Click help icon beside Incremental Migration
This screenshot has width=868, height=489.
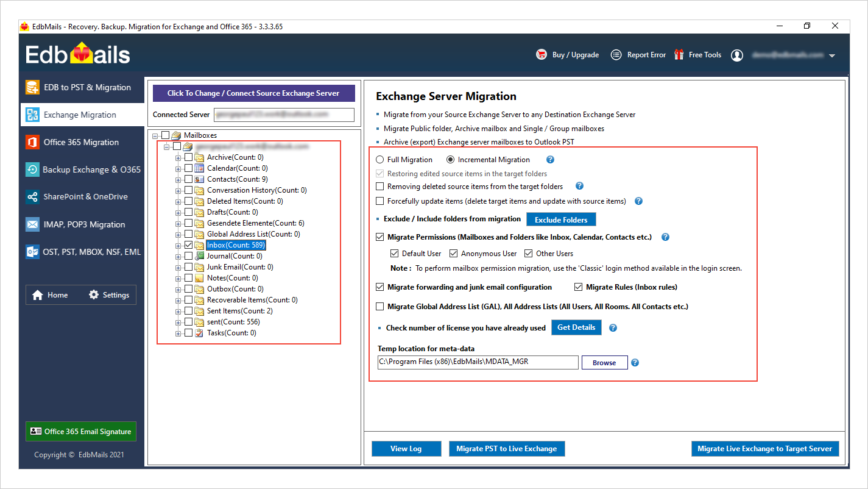[x=550, y=160]
